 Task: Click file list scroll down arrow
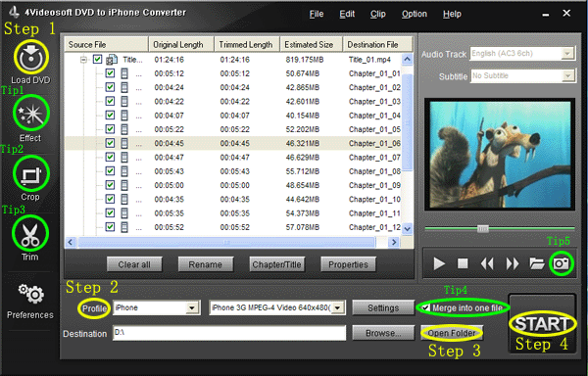click(408, 228)
